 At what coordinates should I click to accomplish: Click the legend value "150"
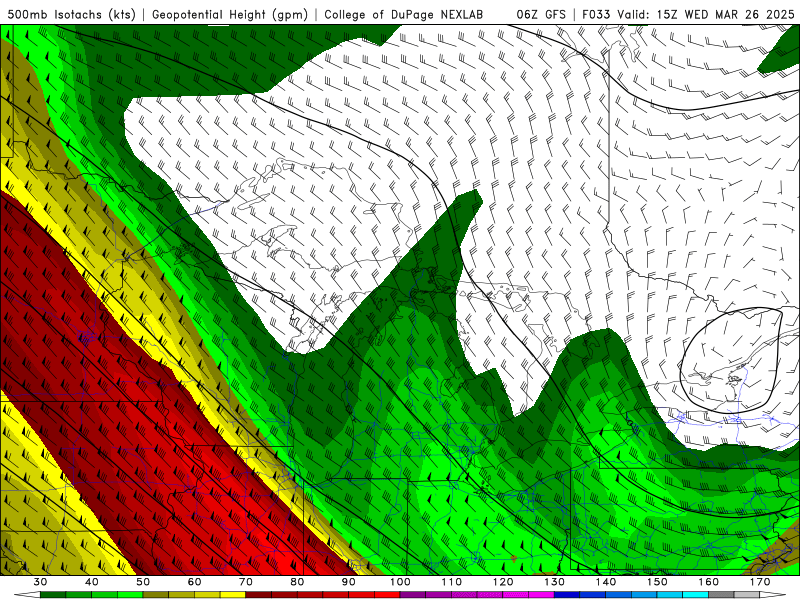click(x=657, y=582)
